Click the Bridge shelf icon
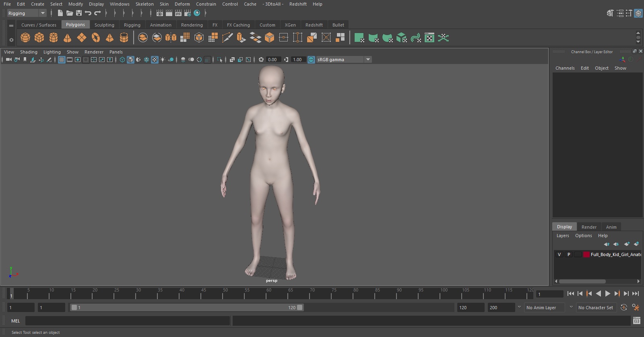This screenshot has height=337, width=644. tap(256, 38)
